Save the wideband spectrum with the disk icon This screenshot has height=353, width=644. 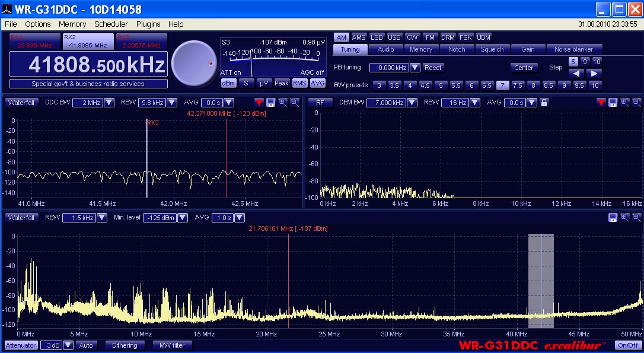613,217
